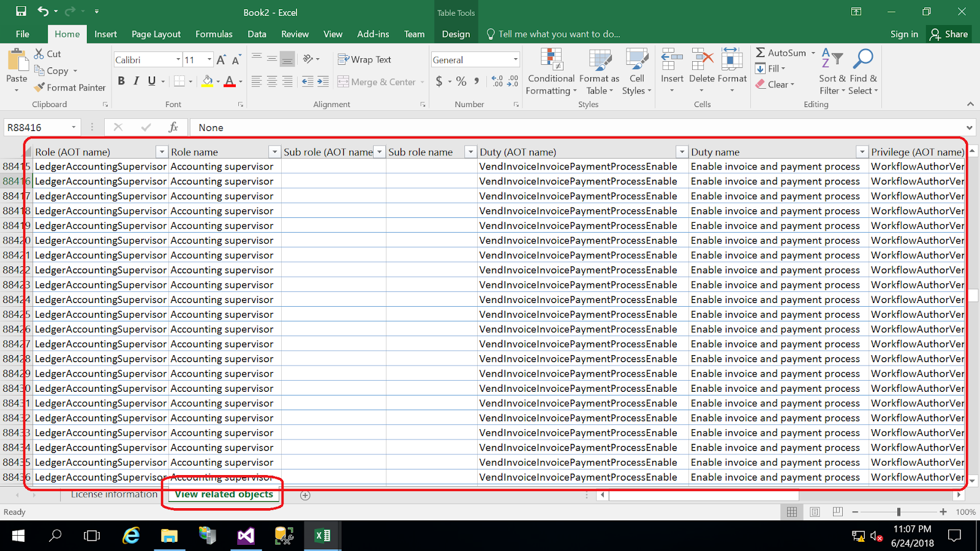Screen dimensions: 980x551
Task: Copy the selection with the Copy icon
Action: click(x=39, y=70)
